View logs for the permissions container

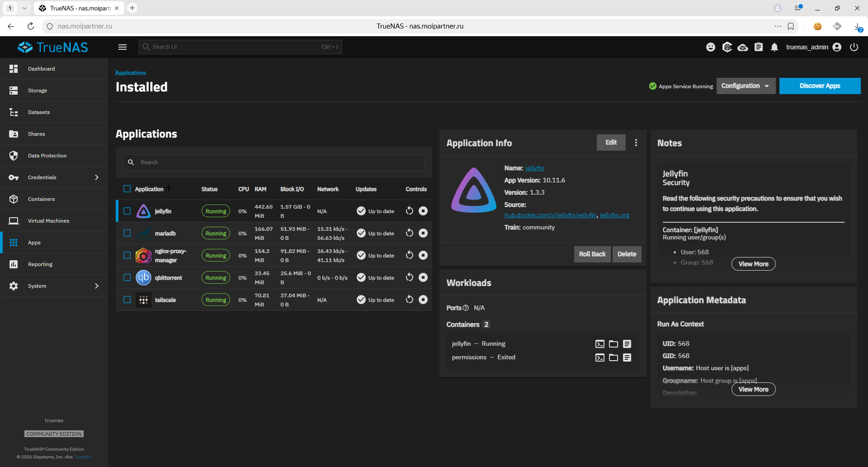coord(627,357)
